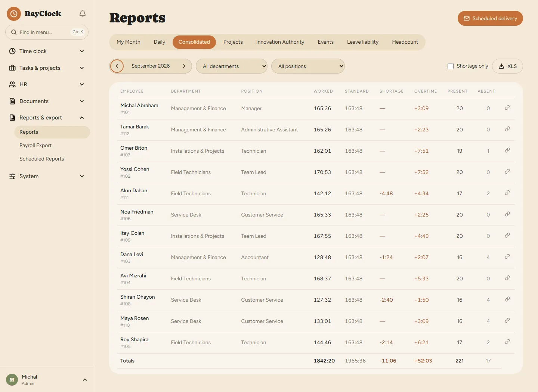Click September 2026 month label
The height and width of the screenshot is (392, 538).
pos(151,66)
